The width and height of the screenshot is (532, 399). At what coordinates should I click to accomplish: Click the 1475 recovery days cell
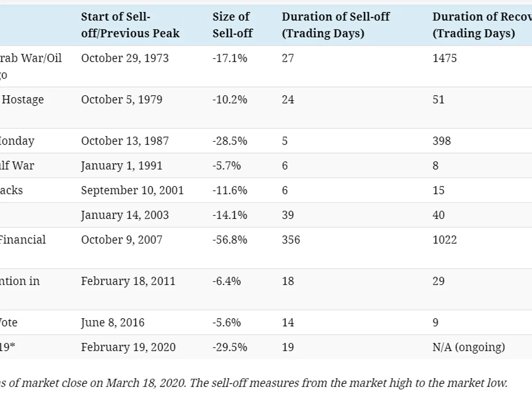click(x=444, y=58)
